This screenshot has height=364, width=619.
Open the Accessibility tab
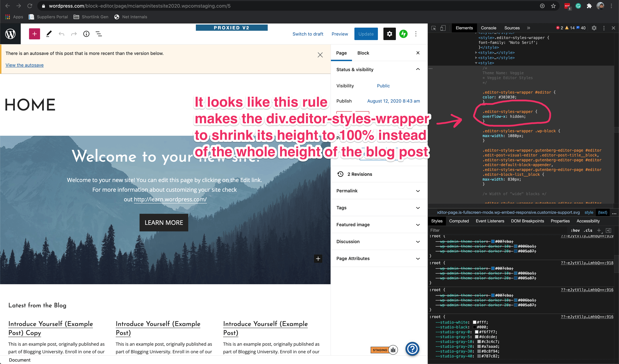point(588,221)
